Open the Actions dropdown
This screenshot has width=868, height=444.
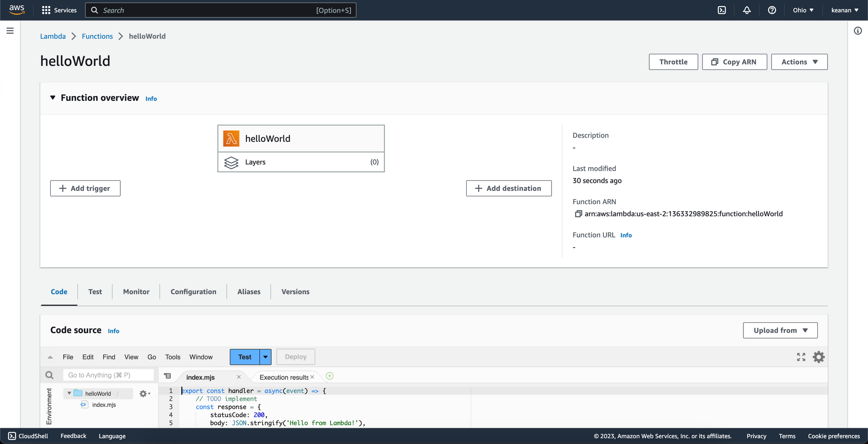(799, 62)
